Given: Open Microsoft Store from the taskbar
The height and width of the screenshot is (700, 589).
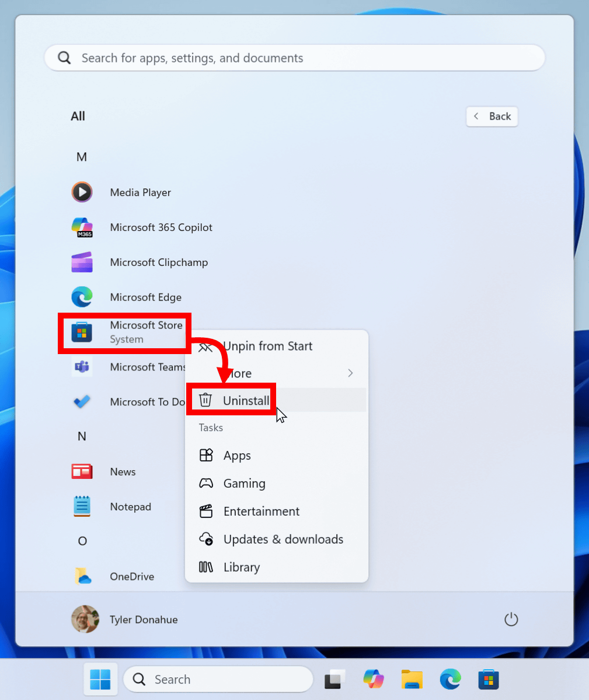Looking at the screenshot, I should [x=489, y=679].
